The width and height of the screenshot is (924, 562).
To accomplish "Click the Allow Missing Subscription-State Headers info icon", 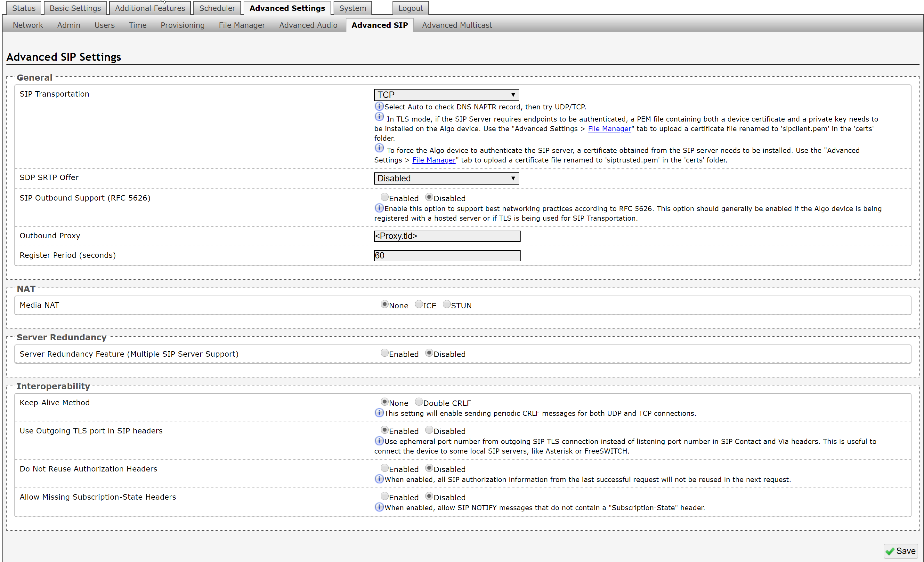I will click(x=379, y=507).
